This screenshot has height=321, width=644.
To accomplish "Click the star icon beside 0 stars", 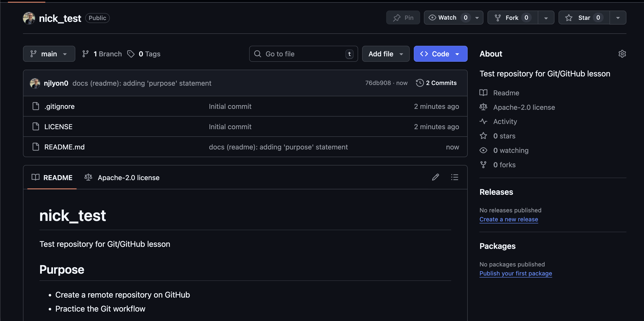I will click(483, 136).
